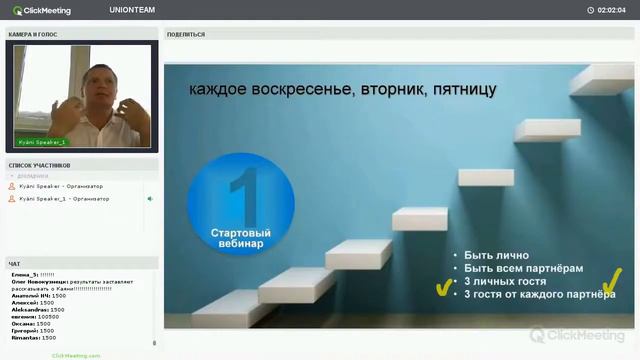Click slide heading каждое воскресенье, вторник, пятницу
Viewport: 640px width, 360px height.
pyautogui.click(x=342, y=89)
